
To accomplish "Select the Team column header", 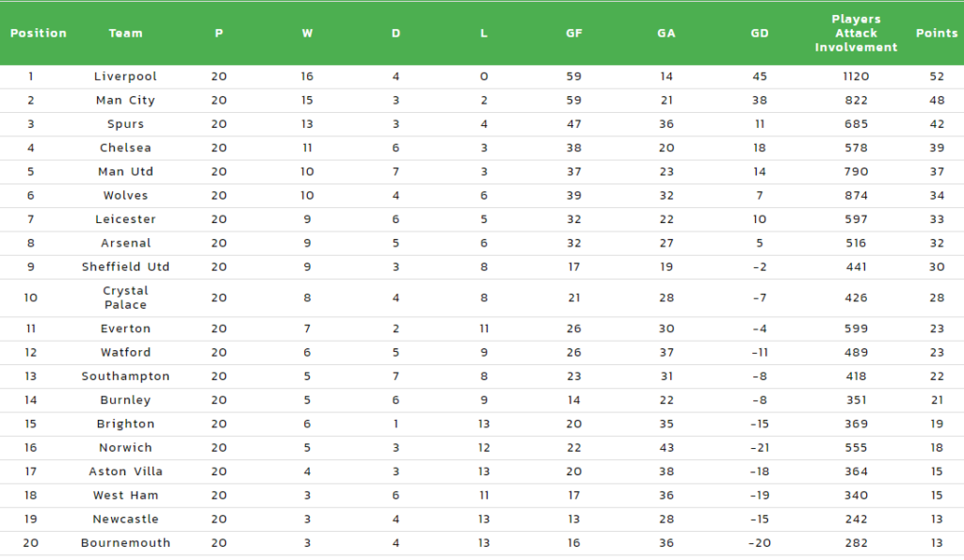I will [x=125, y=33].
